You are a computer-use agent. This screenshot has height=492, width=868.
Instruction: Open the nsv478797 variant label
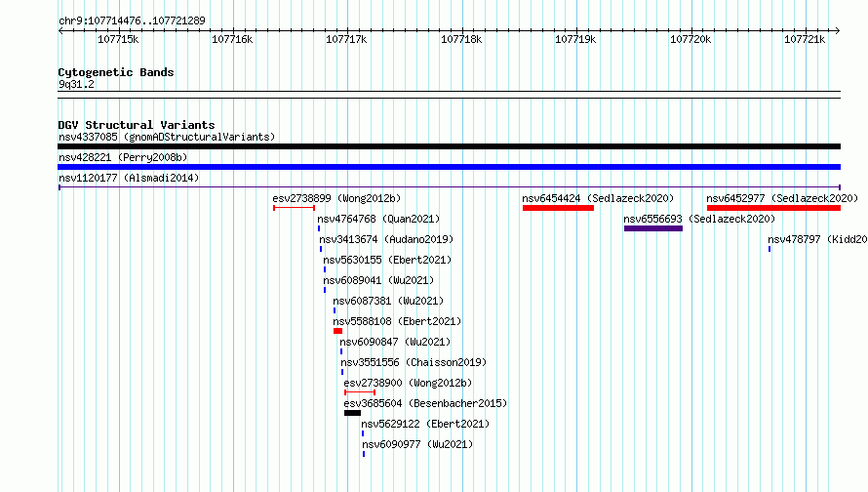point(817,239)
